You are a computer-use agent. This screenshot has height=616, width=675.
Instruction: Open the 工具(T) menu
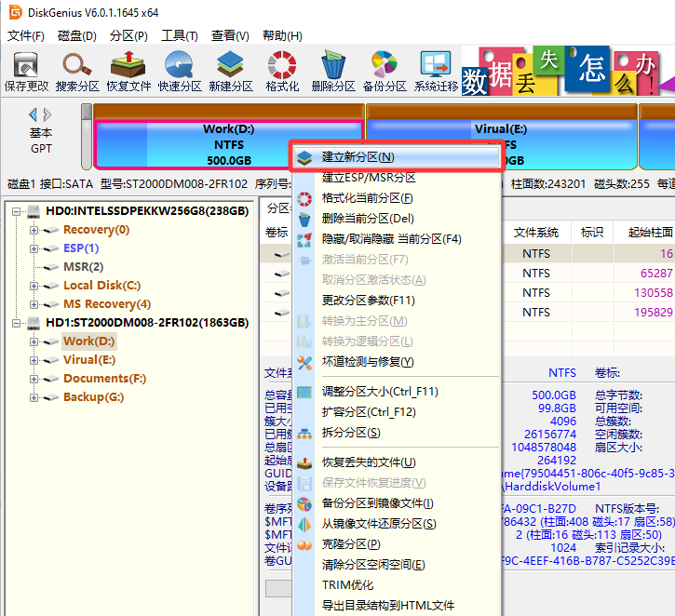(179, 35)
